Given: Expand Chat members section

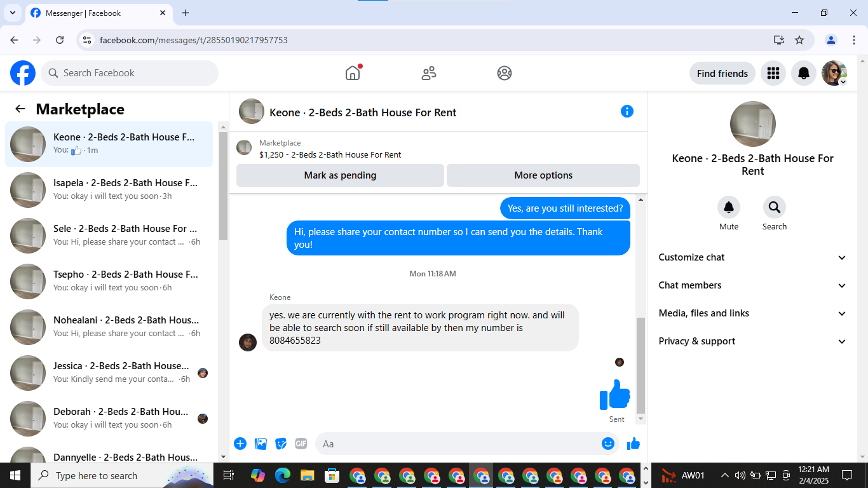Looking at the screenshot, I should (x=753, y=285).
